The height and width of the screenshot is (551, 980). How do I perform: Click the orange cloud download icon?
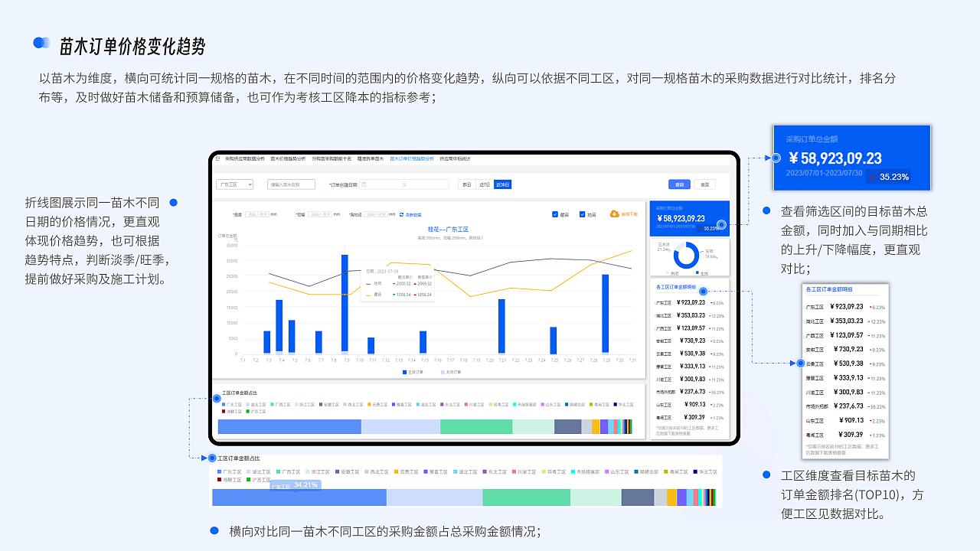tap(614, 214)
